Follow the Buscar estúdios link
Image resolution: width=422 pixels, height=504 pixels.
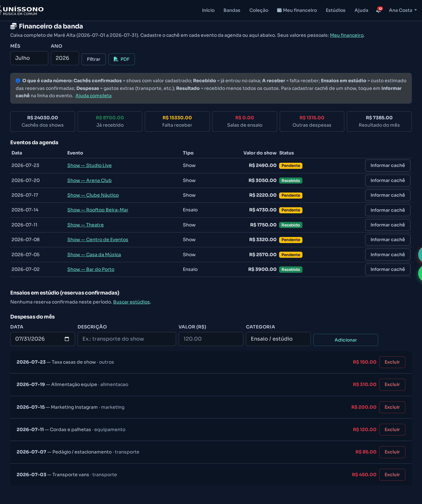(131, 302)
